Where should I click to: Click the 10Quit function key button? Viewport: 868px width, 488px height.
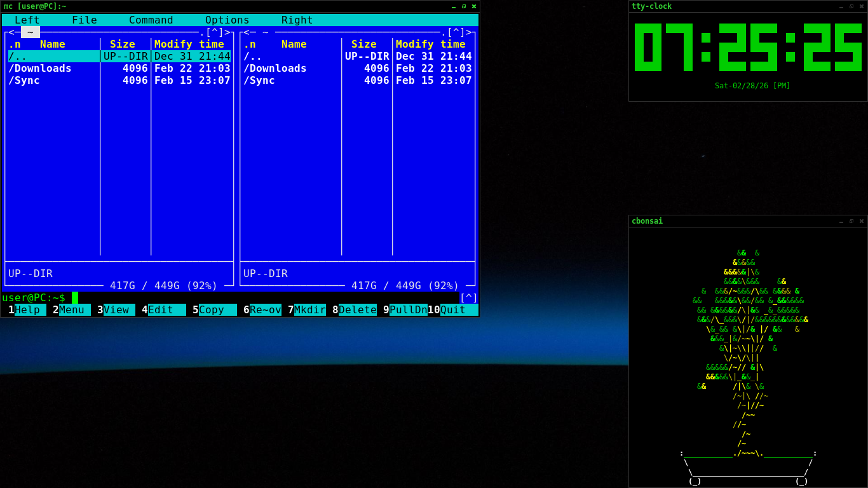pyautogui.click(x=453, y=310)
